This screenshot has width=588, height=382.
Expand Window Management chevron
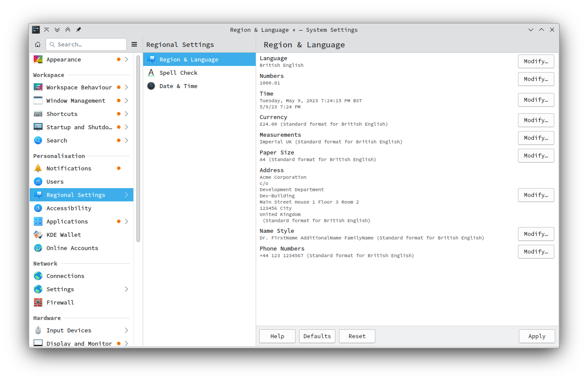tap(126, 100)
